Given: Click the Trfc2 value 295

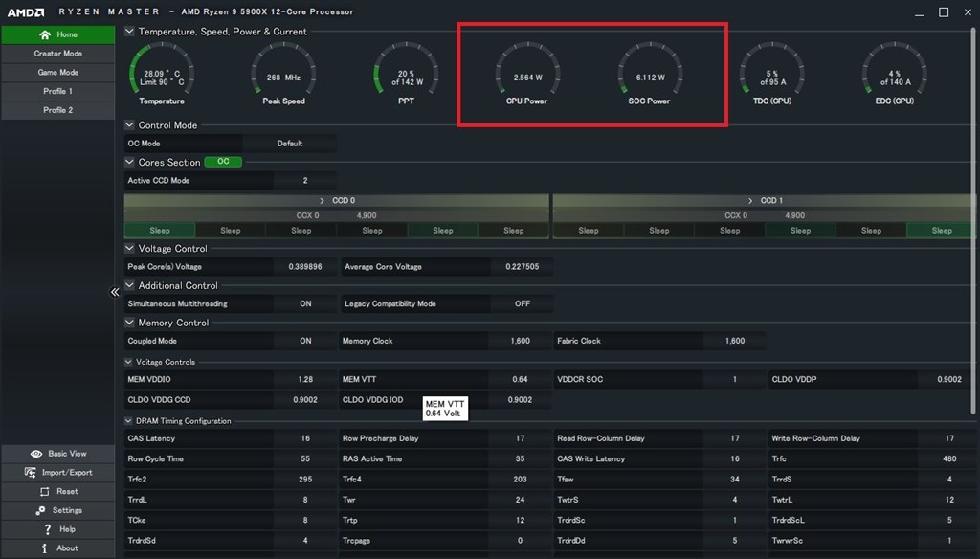Looking at the screenshot, I should click(305, 480).
